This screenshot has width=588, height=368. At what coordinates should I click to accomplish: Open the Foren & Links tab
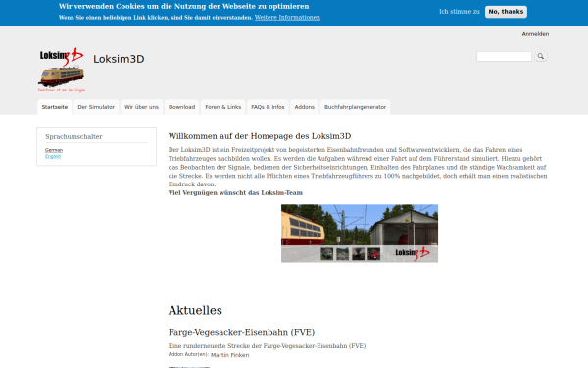point(223,107)
